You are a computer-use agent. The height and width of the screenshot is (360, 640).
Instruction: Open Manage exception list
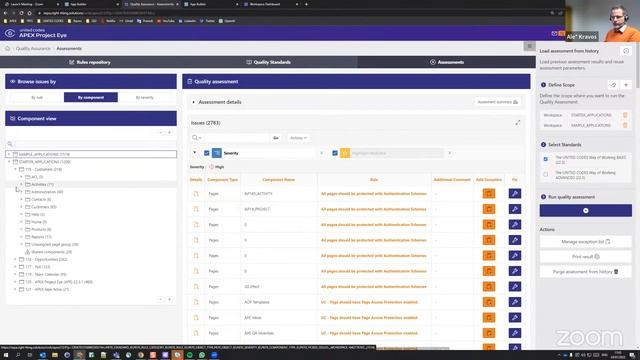coord(586,242)
